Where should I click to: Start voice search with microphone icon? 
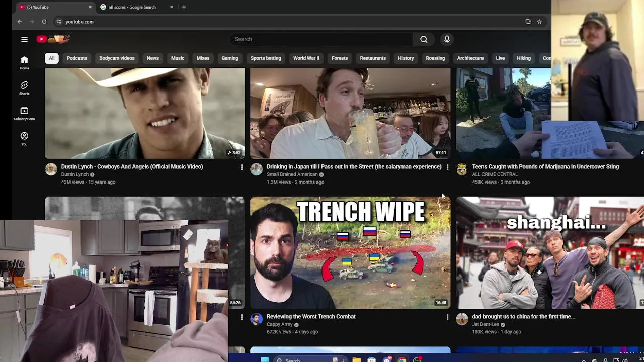pyautogui.click(x=447, y=39)
